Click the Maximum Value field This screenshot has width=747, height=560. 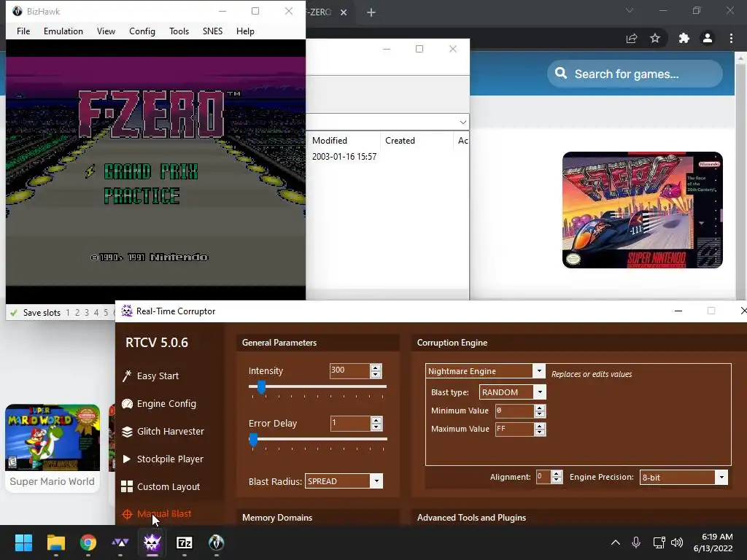pyautogui.click(x=514, y=429)
